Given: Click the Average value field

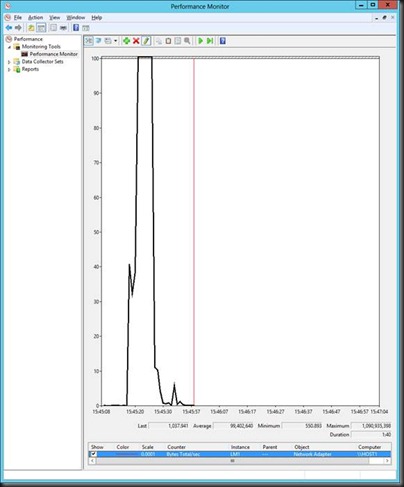Looking at the screenshot, I should click(x=233, y=426).
